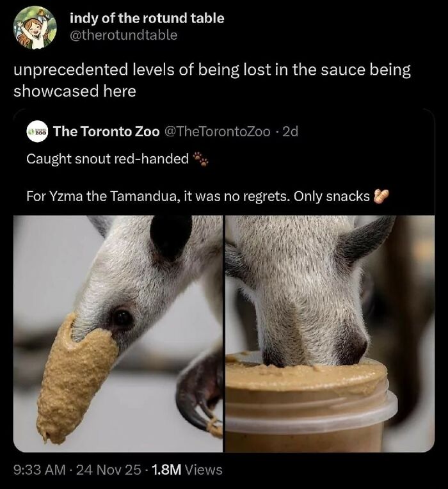Click the @TheTorontoZoo handle
This screenshot has width=448, height=489.
click(x=218, y=132)
